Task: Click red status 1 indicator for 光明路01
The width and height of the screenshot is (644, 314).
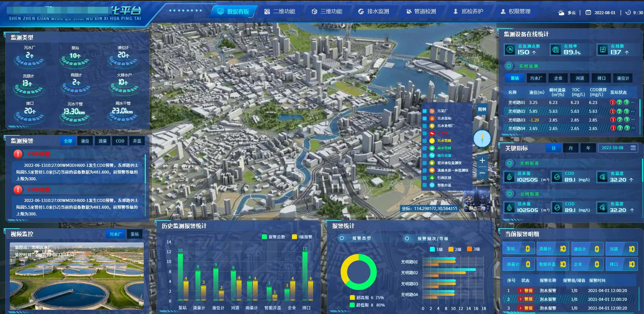Action: coord(613,102)
